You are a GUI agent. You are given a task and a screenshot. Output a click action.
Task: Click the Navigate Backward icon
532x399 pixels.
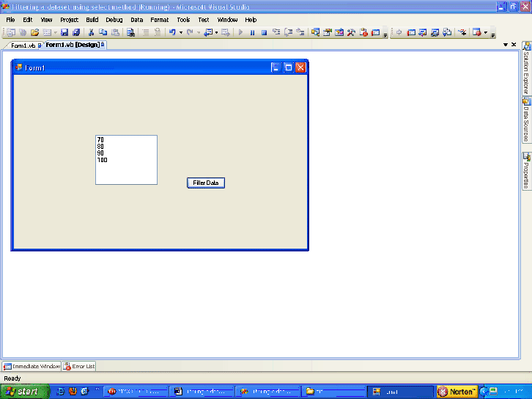[x=208, y=32]
